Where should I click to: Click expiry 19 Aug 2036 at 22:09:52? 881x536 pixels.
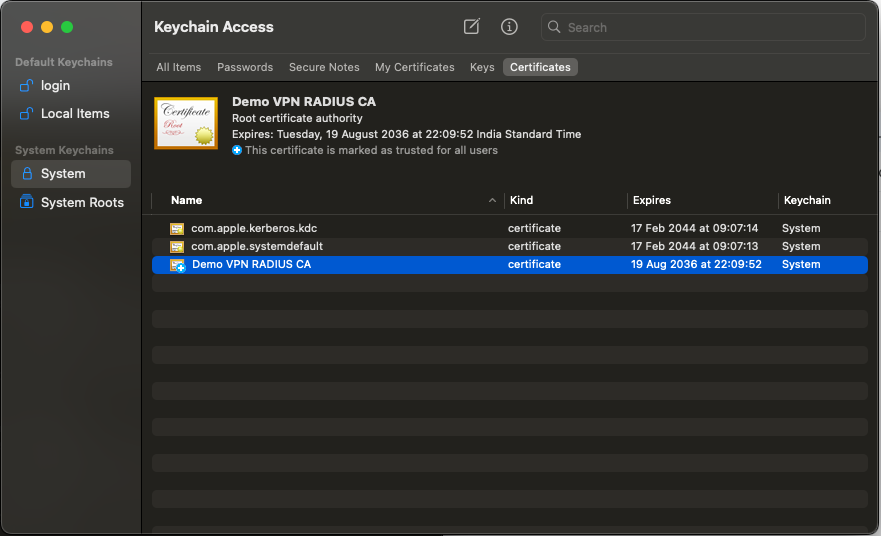coord(696,264)
